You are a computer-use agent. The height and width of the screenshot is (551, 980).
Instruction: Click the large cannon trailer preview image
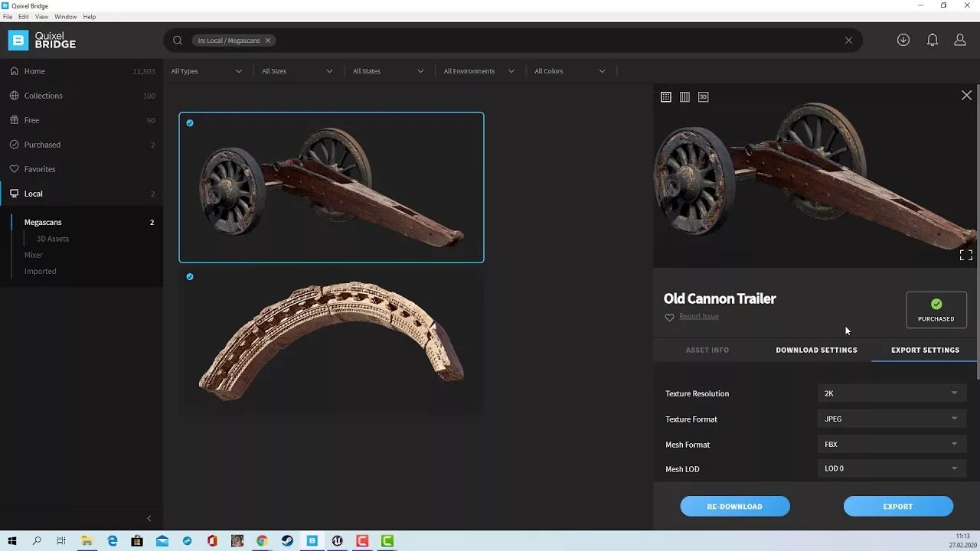click(814, 176)
